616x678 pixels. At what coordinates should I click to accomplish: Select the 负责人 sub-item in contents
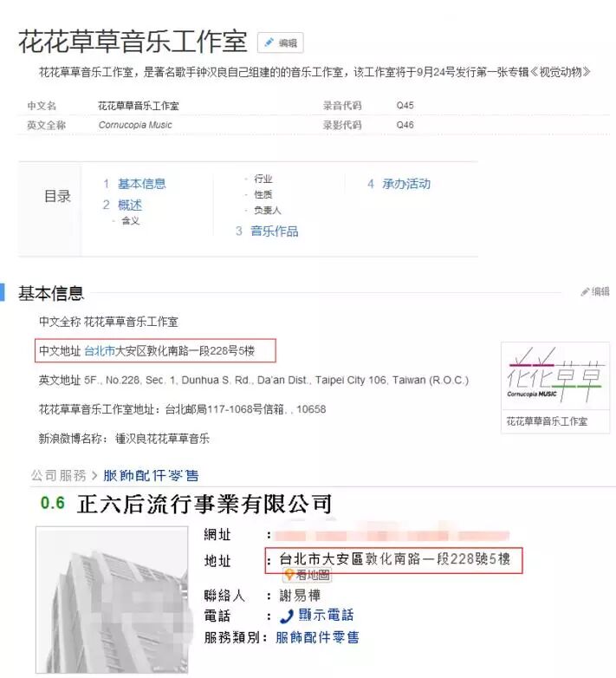268,210
